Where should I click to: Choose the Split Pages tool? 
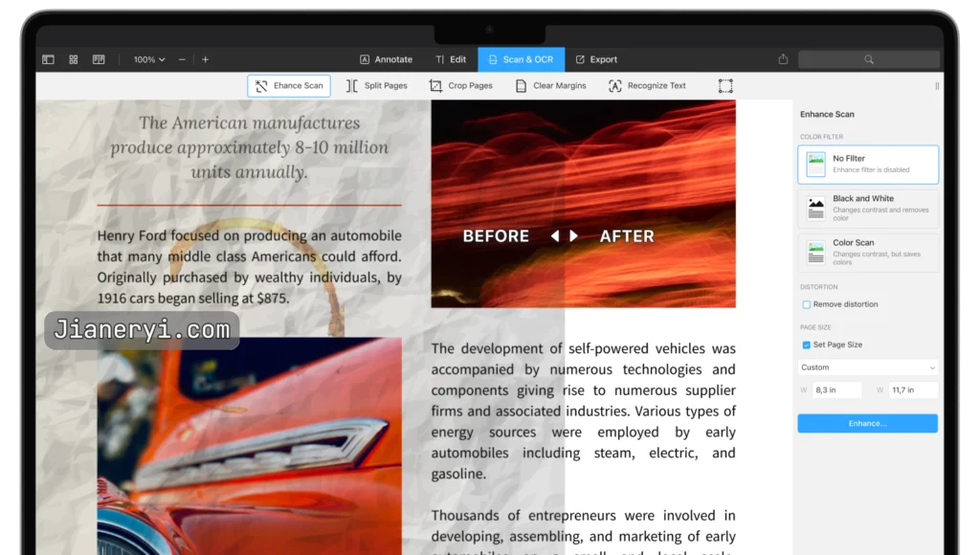[377, 85]
